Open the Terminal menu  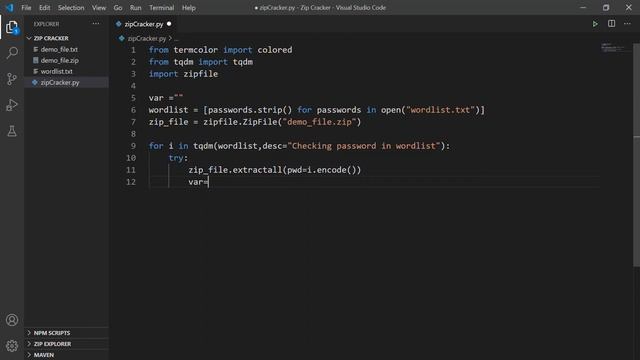pyautogui.click(x=162, y=7)
